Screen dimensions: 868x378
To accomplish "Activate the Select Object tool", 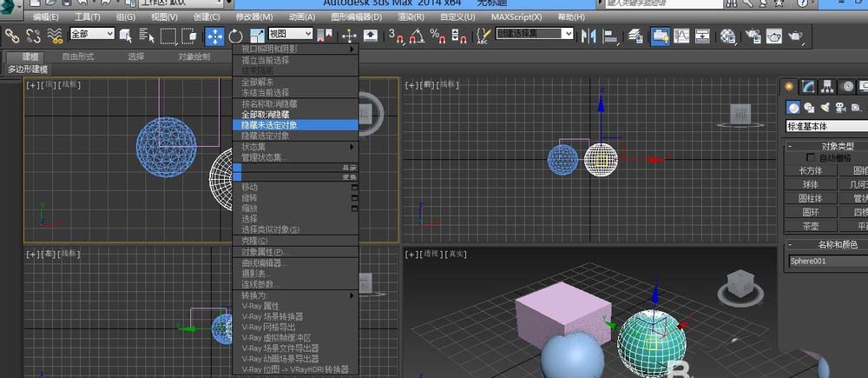I will pos(126,36).
